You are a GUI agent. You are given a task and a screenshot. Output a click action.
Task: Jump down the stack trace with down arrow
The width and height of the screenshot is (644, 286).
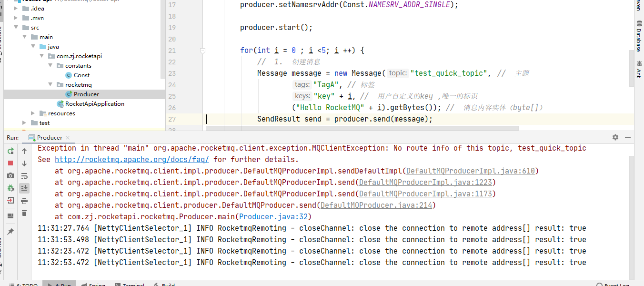[24, 163]
